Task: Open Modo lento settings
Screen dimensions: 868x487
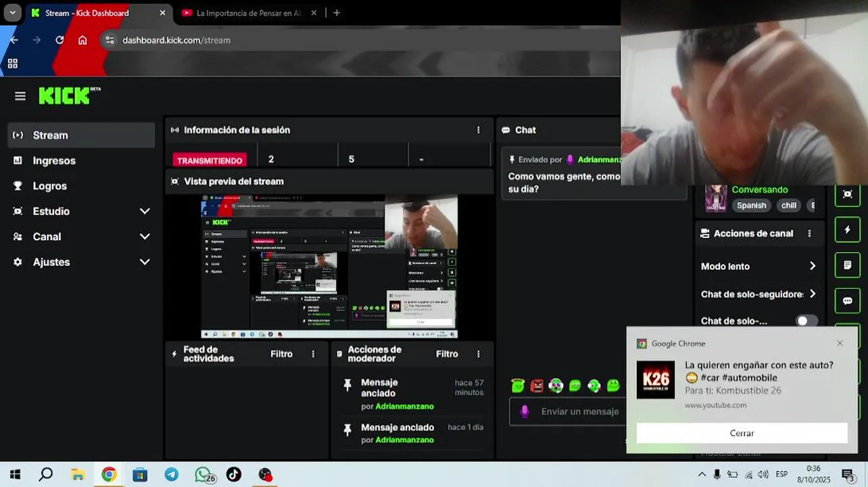Action: point(759,266)
